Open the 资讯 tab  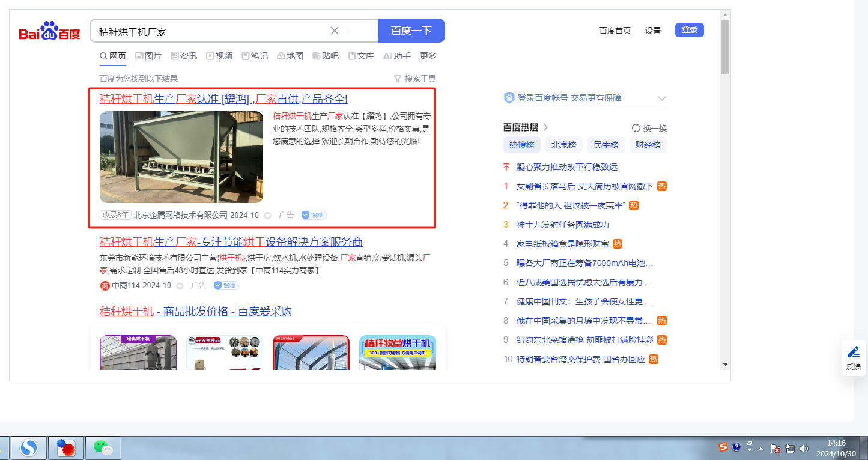[x=184, y=56]
